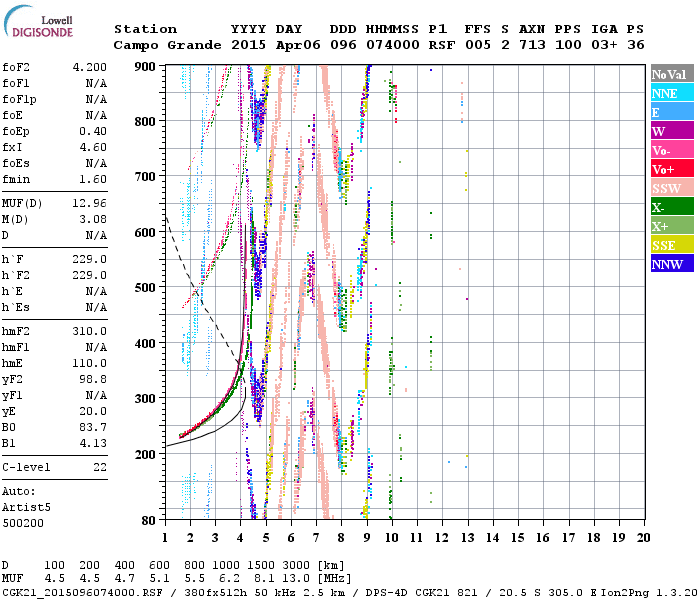Click the D table value 3000

pyautogui.click(x=296, y=566)
